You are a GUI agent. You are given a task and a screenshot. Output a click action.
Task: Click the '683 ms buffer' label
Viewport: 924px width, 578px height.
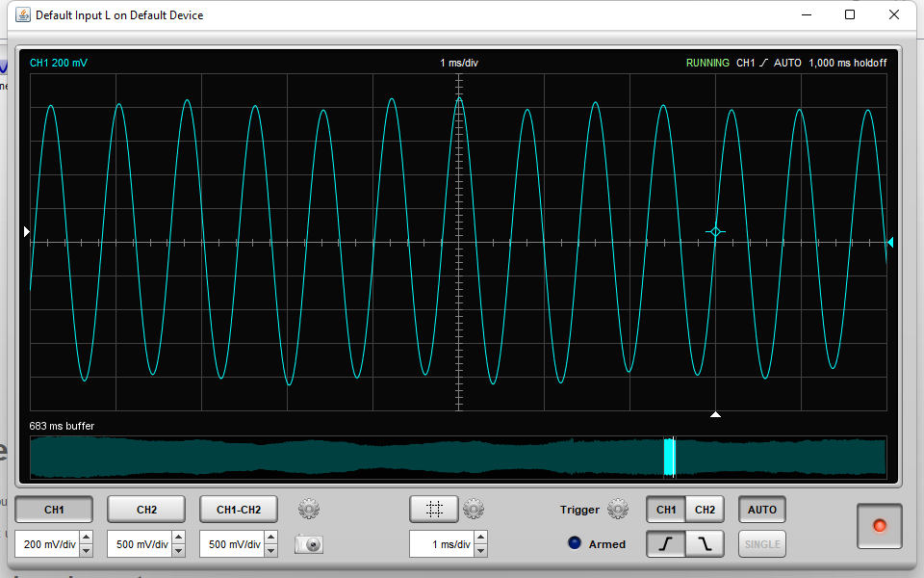click(x=62, y=426)
